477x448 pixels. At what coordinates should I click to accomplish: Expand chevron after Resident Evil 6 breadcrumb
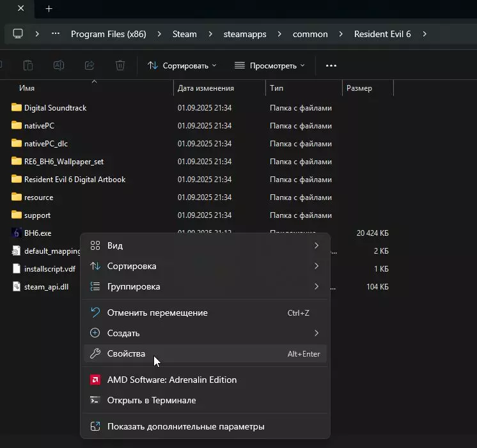coord(425,34)
